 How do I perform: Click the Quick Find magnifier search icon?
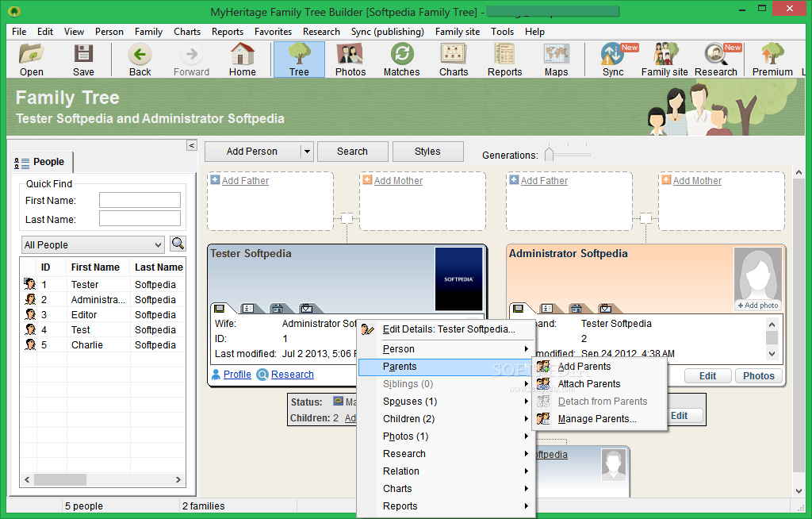pos(178,244)
